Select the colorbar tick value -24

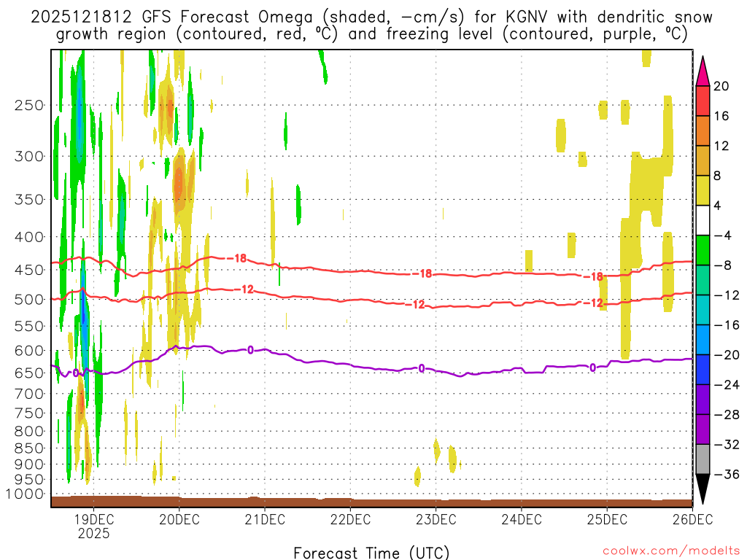coord(726,385)
